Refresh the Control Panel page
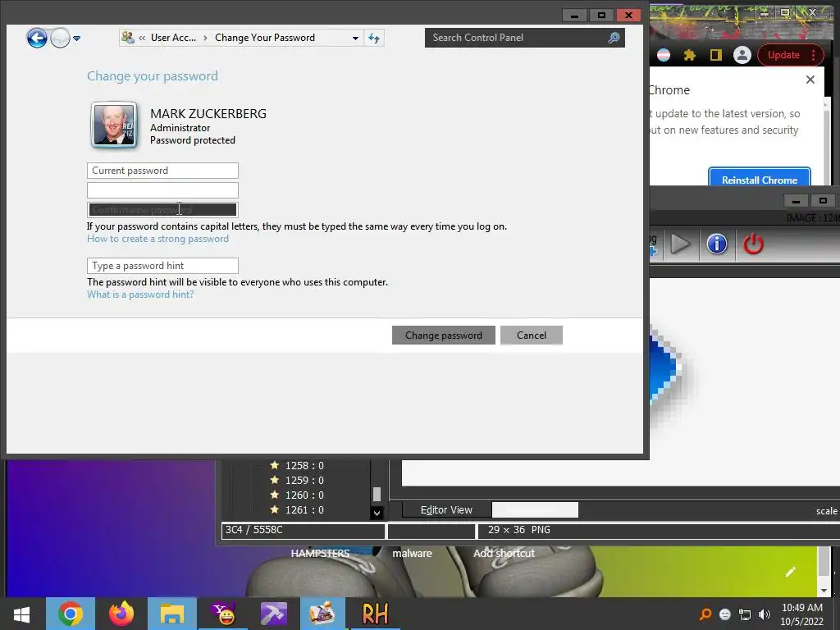The height and width of the screenshot is (630, 840). 374,38
